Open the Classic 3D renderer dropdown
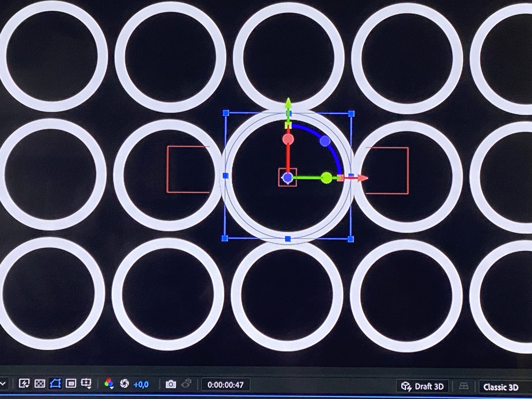 point(501,387)
